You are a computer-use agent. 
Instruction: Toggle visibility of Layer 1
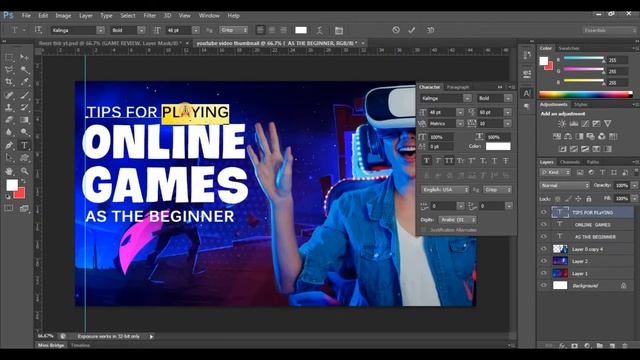[x=543, y=273]
